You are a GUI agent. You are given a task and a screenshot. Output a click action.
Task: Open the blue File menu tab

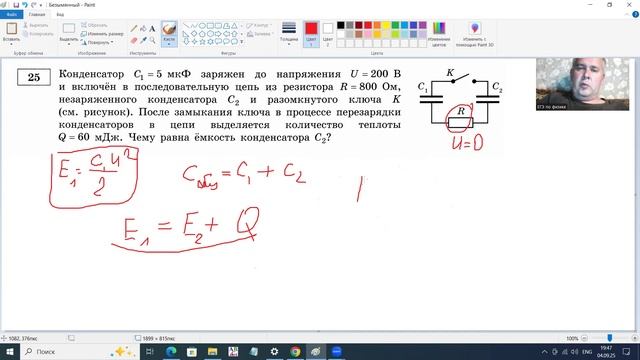(x=11, y=15)
